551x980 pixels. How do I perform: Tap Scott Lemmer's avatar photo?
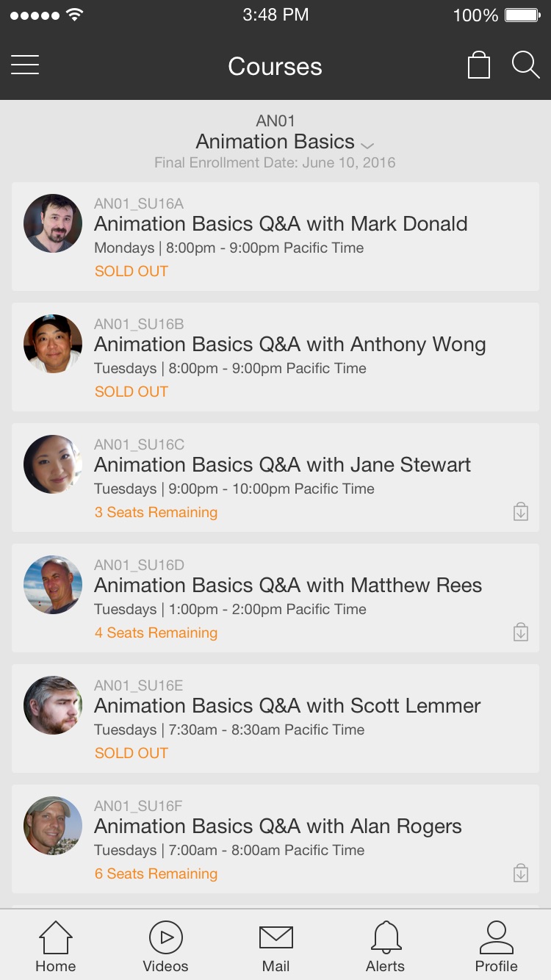click(53, 705)
